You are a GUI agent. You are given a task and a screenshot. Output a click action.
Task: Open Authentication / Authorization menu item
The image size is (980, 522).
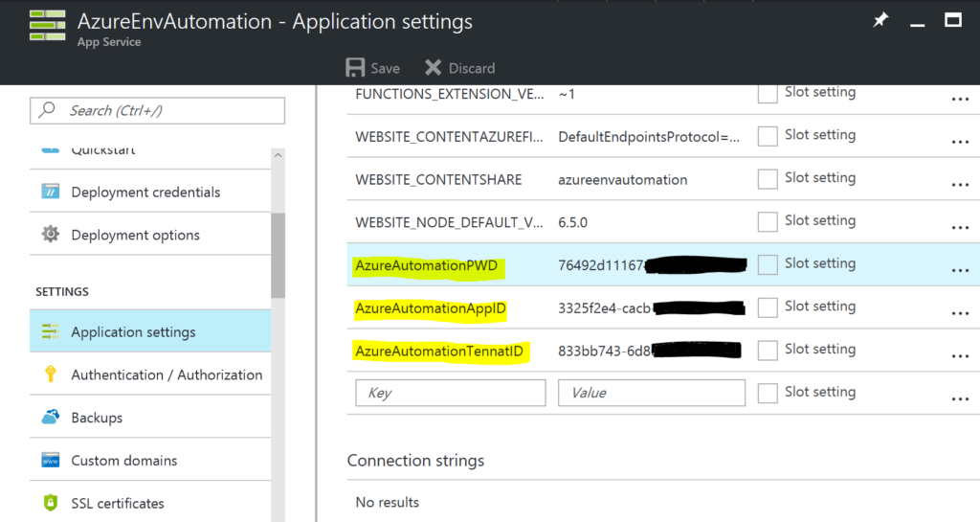(167, 374)
